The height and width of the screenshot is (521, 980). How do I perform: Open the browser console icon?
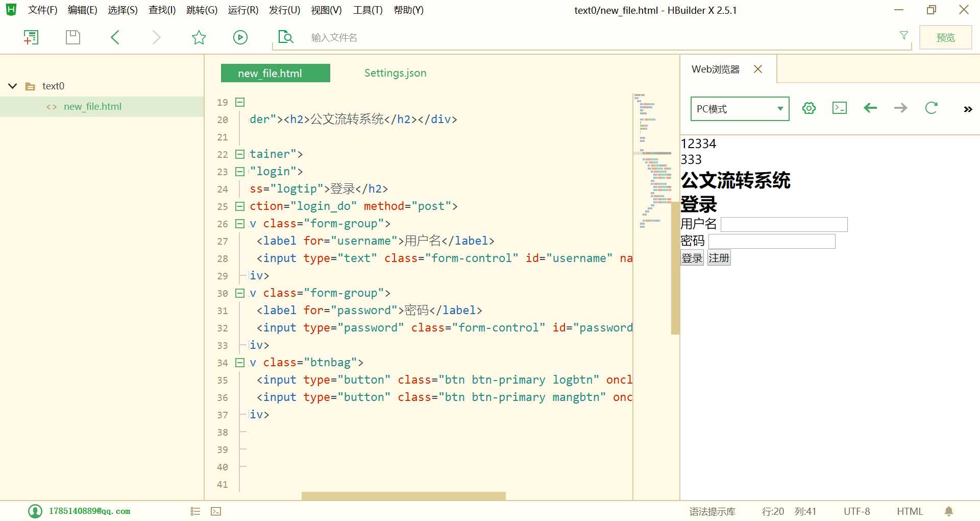(x=840, y=108)
